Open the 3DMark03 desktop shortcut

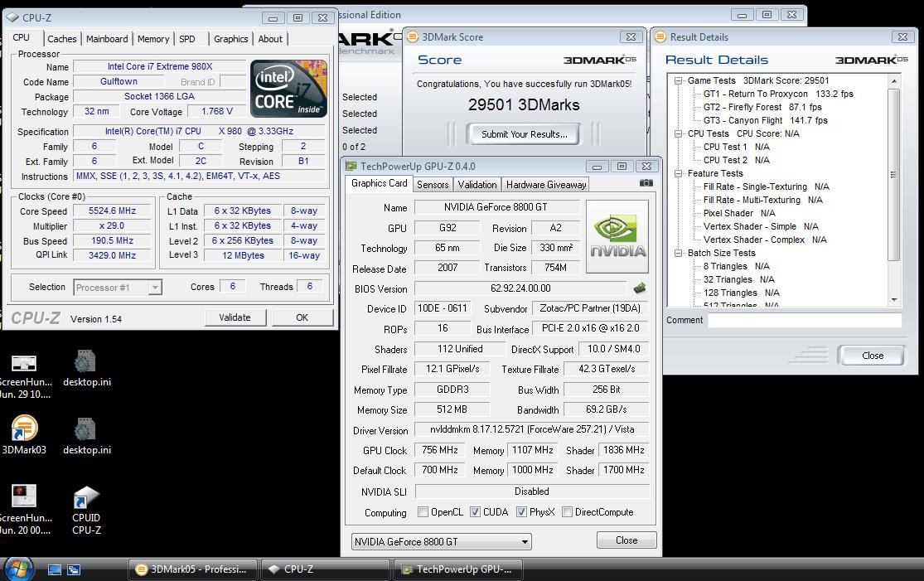coord(24,435)
